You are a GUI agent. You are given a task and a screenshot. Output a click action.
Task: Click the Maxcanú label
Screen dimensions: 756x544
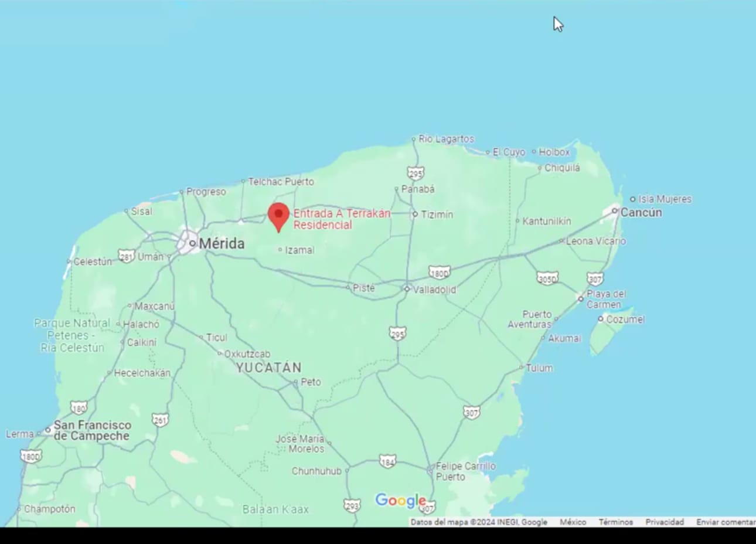[x=155, y=306]
